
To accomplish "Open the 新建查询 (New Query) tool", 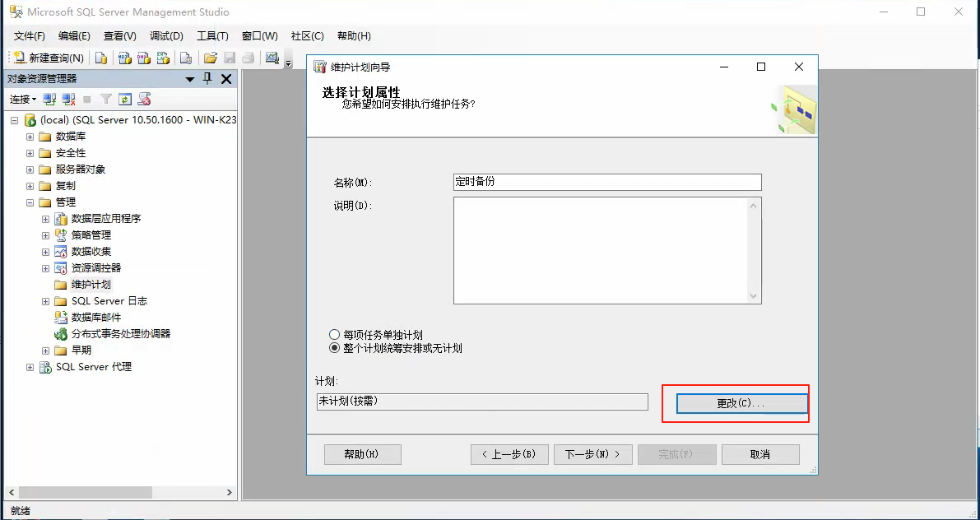I will pyautogui.click(x=49, y=58).
